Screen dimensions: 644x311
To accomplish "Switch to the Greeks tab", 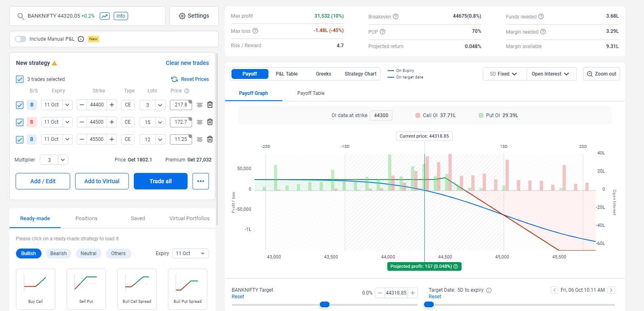I will tap(323, 74).
